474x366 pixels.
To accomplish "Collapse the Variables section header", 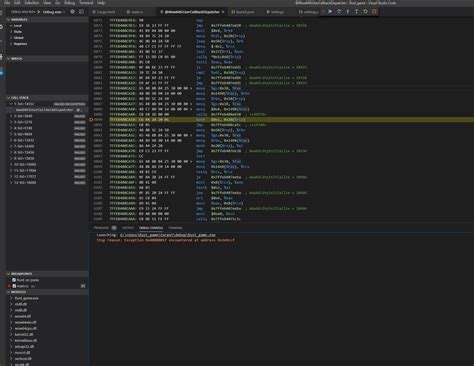I will (x=47, y=20).
